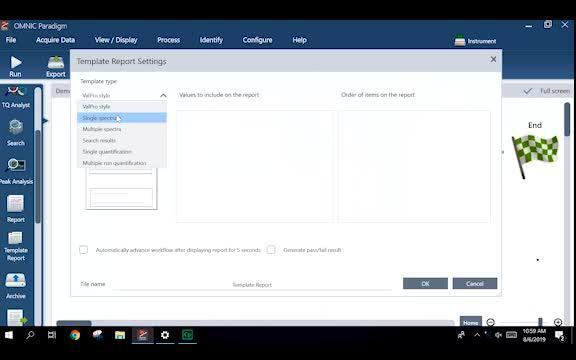Click the zoom slider handle
Screen dimensions: 576x360
(x=540, y=322)
